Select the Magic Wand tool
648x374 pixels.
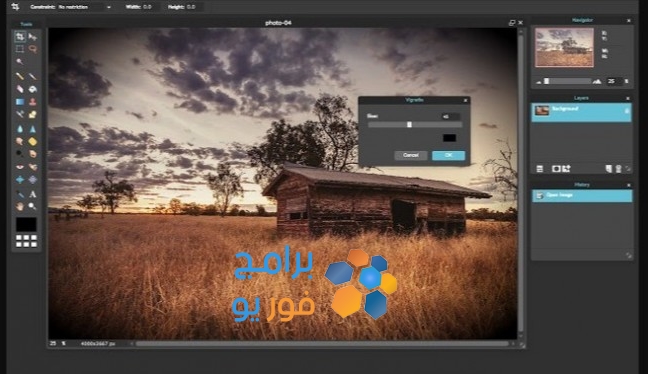point(19,62)
